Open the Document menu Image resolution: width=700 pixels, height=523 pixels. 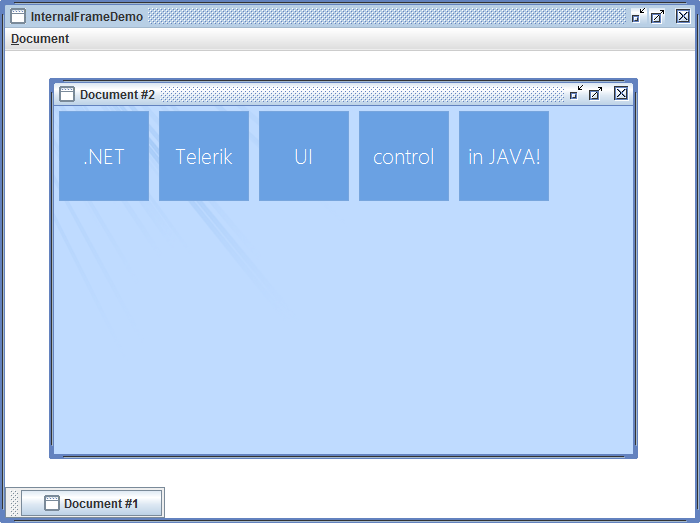[40, 39]
